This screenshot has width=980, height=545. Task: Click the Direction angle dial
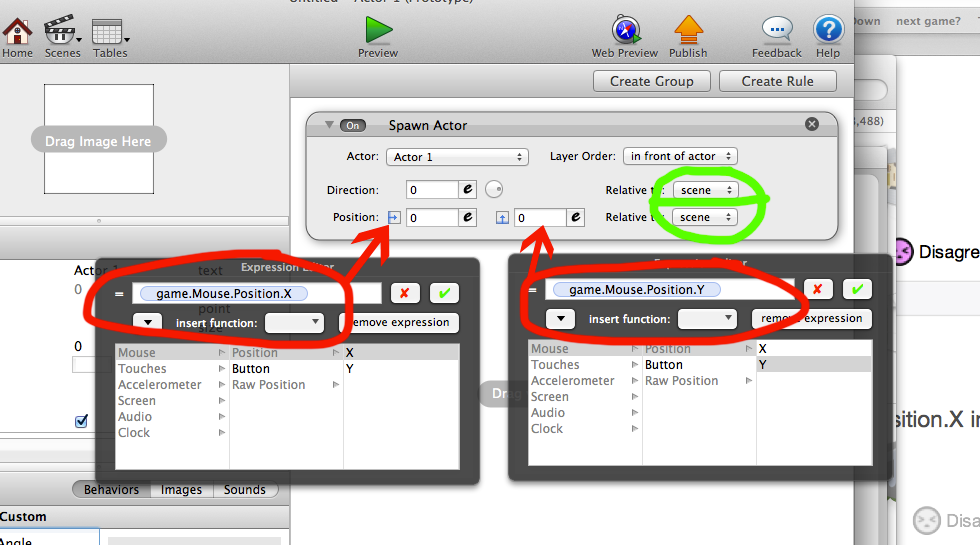click(x=493, y=189)
